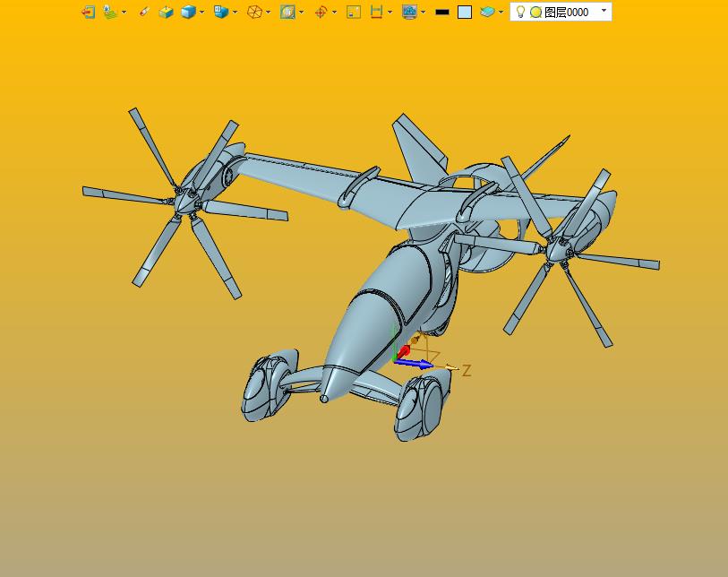This screenshot has height=577, width=728.
Task: Toggle the small square panel icon
Action: click(354, 12)
